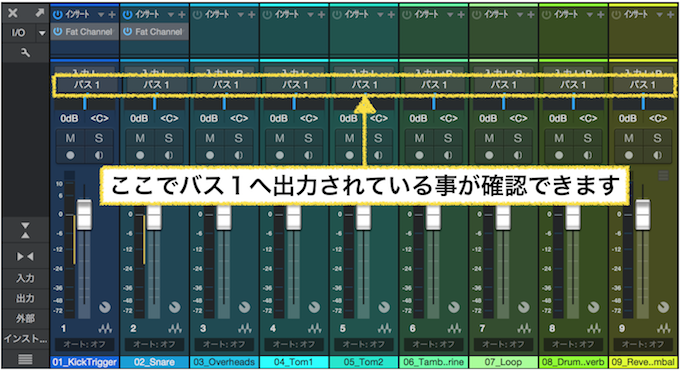Viewport: 680px width, 370px height.
Task: Open channel editor icon on 05_Tom2
Action: (x=385, y=328)
